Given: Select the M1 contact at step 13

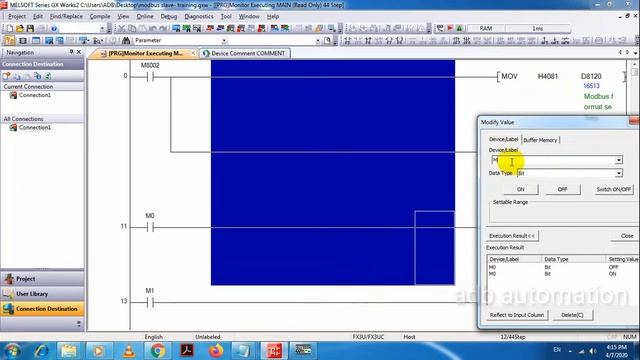Looking at the screenshot, I should tap(150, 302).
